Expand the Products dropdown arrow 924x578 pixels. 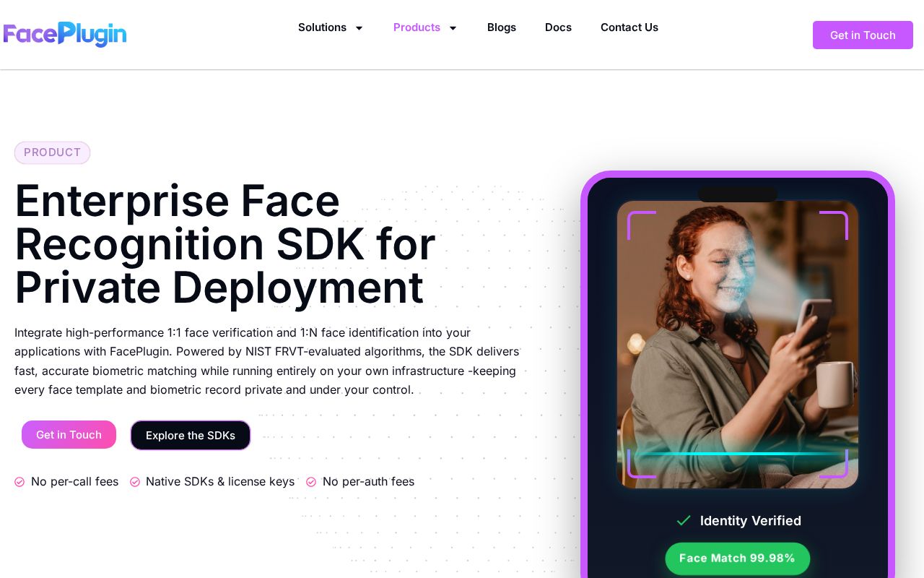[453, 28]
